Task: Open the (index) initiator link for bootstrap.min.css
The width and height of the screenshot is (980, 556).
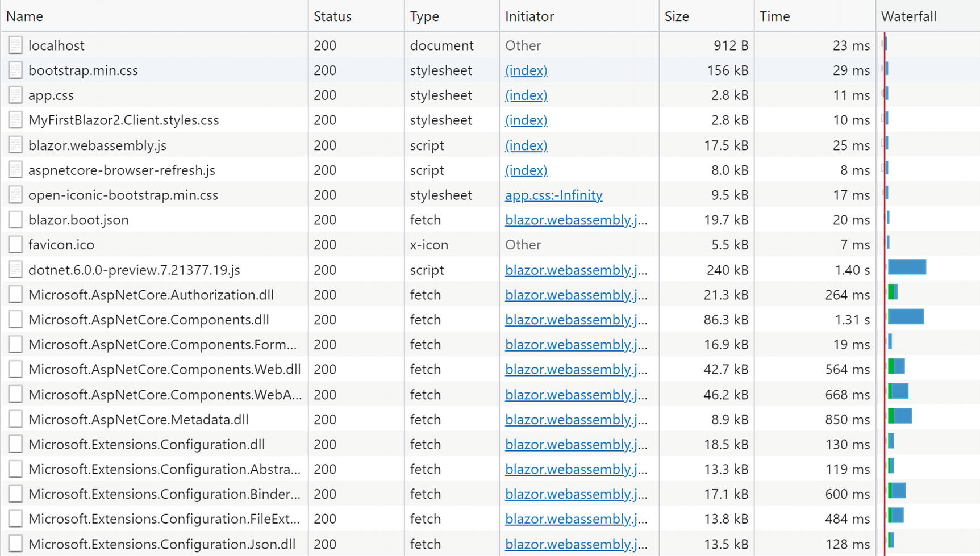Action: click(526, 70)
